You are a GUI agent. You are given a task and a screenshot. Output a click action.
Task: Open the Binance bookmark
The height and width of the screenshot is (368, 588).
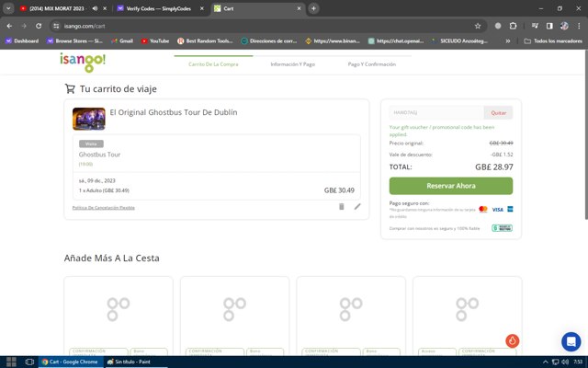coord(333,40)
